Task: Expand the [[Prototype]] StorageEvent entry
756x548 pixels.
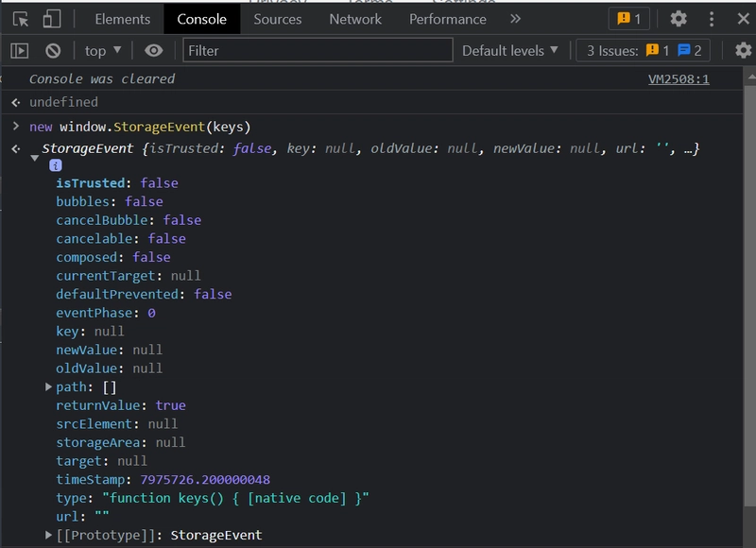Action: 48,535
